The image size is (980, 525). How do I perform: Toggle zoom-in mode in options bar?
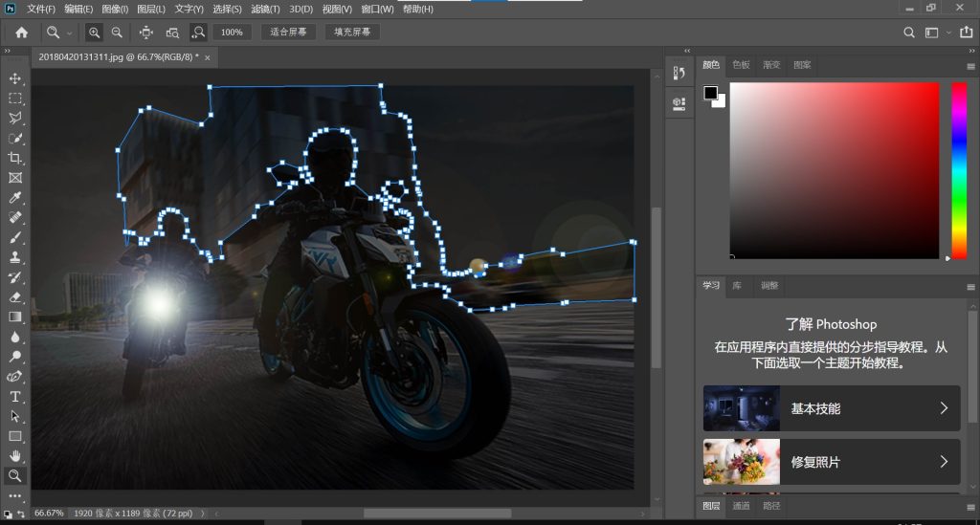pos(94,33)
